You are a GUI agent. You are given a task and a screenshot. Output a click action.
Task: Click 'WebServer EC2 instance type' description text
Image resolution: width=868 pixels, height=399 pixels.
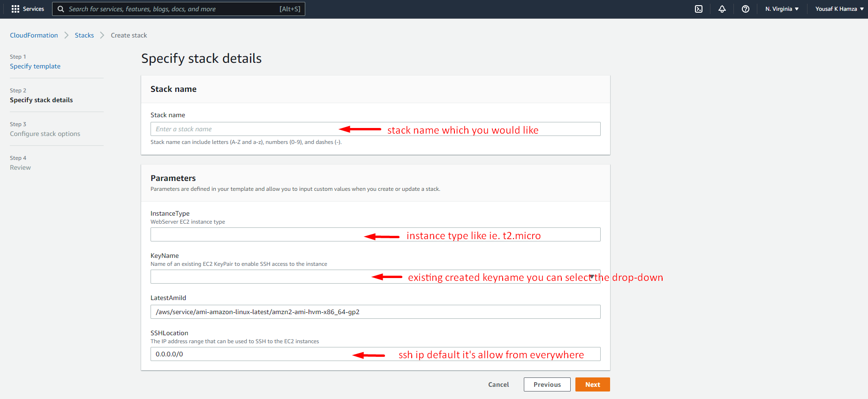pyautogui.click(x=188, y=222)
